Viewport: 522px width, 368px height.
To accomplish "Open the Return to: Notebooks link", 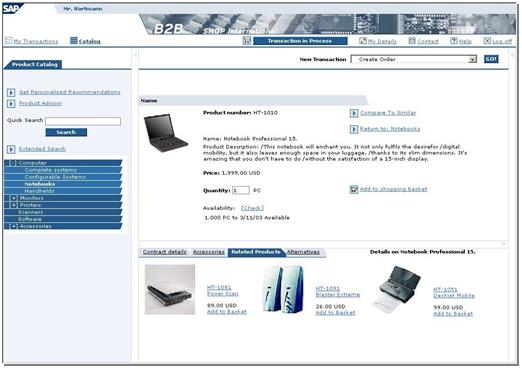I will (x=390, y=129).
